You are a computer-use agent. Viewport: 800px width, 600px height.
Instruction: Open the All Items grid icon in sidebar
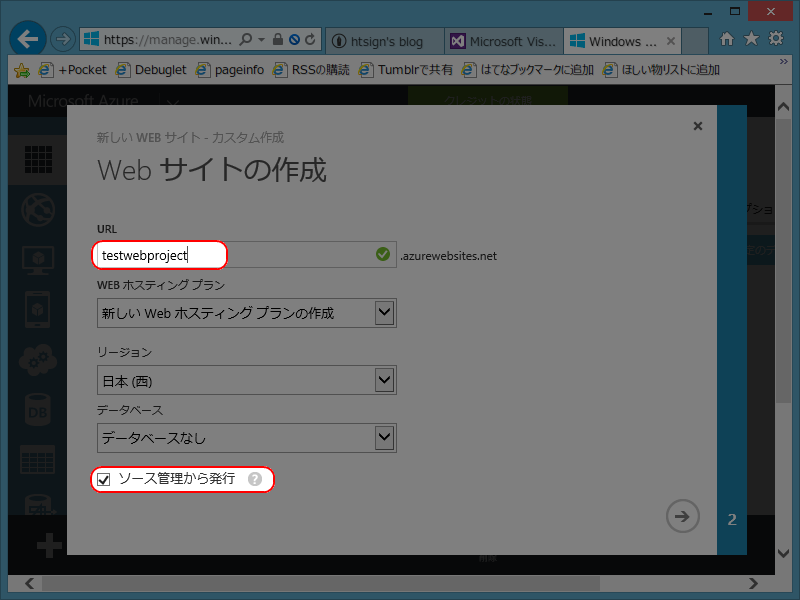[38, 160]
